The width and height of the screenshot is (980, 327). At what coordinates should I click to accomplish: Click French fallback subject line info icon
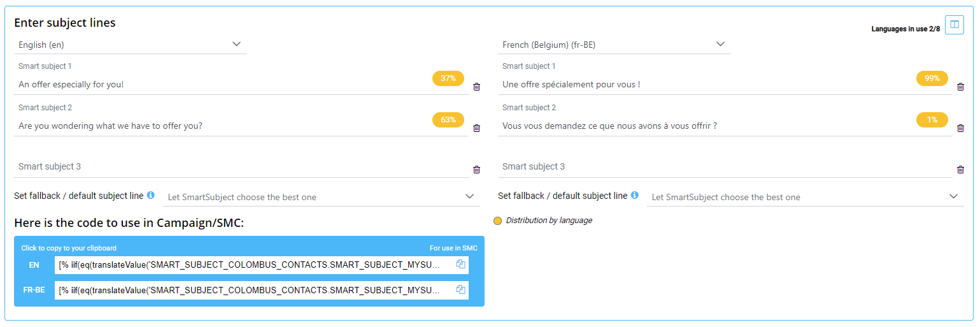point(635,195)
